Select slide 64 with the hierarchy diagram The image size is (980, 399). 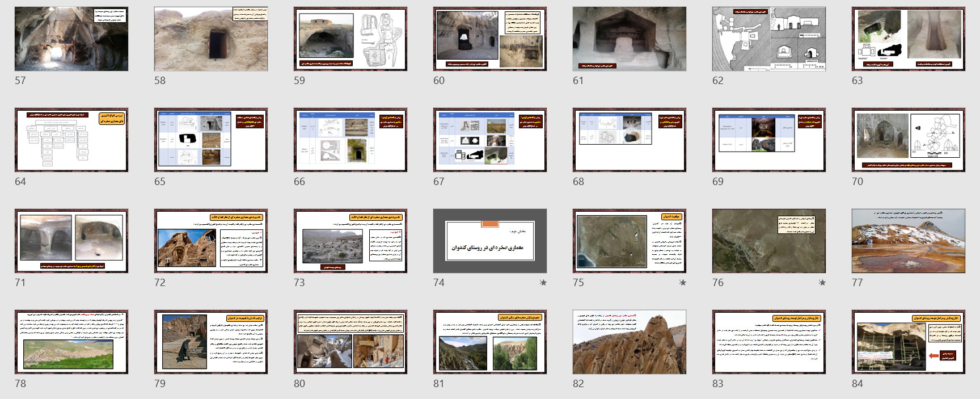pyautogui.click(x=71, y=140)
